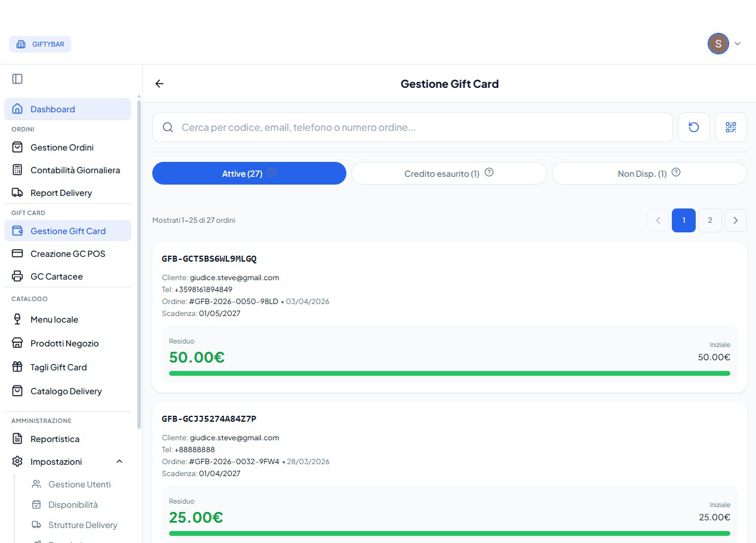Click the 50.00€ residual progress bar
The width and height of the screenshot is (756, 543).
pos(450,373)
